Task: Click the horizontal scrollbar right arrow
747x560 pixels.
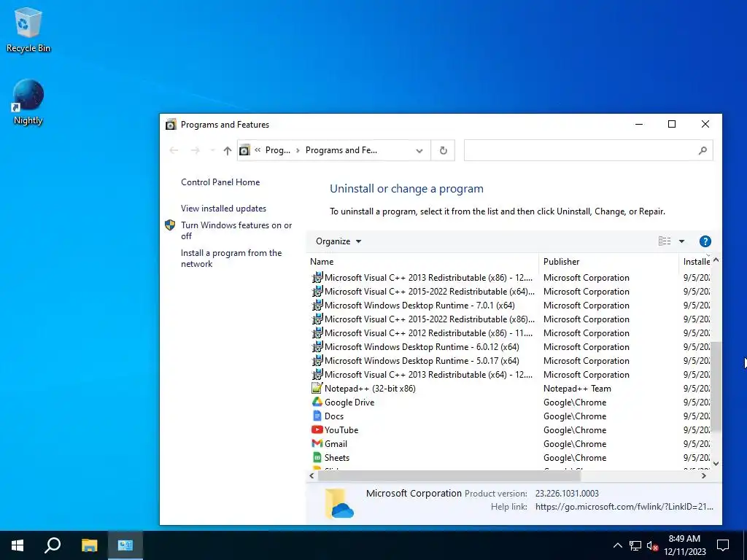Action: pos(704,475)
